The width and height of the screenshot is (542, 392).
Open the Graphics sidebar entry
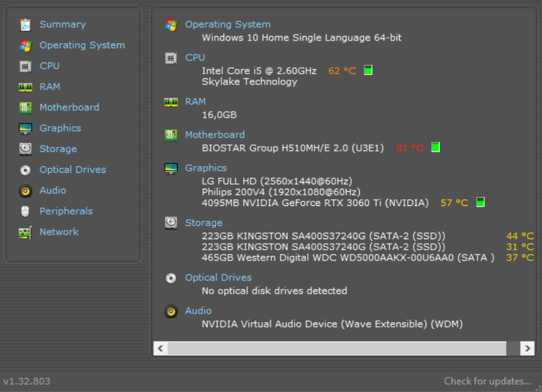click(x=61, y=128)
